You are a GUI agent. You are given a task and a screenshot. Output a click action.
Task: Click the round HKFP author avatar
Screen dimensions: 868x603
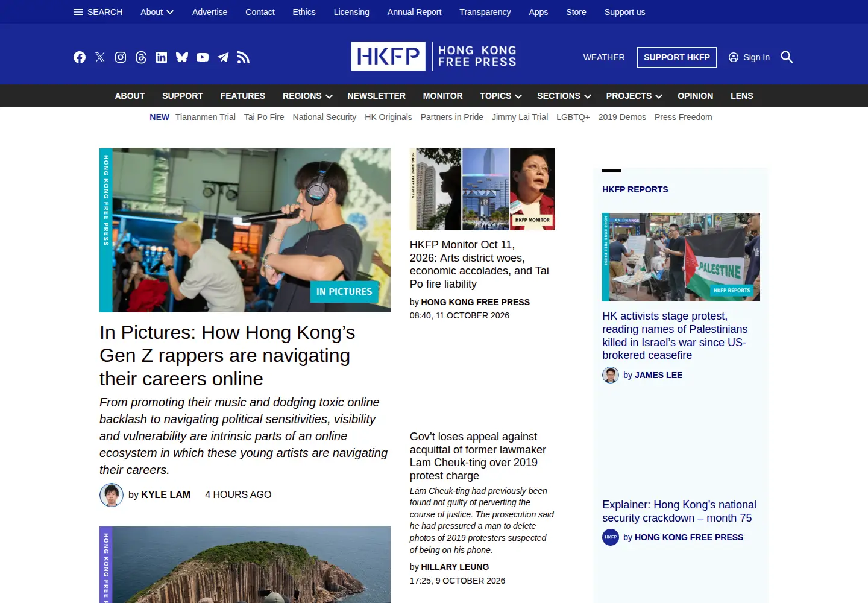[x=611, y=537]
